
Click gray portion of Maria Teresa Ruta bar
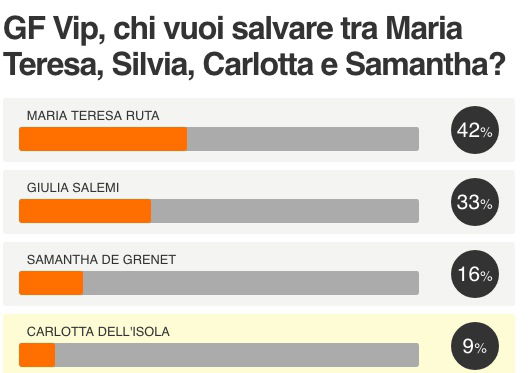pos(303,139)
